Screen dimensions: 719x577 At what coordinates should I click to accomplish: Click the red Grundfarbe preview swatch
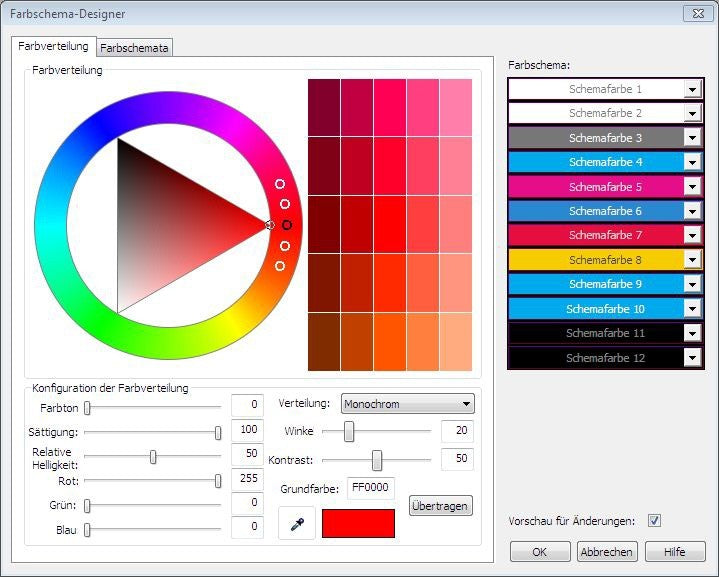pyautogui.click(x=359, y=523)
